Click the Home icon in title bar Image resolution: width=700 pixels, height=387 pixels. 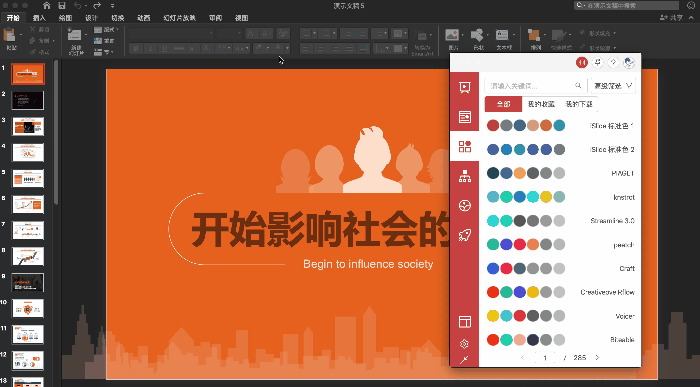pyautogui.click(x=46, y=6)
